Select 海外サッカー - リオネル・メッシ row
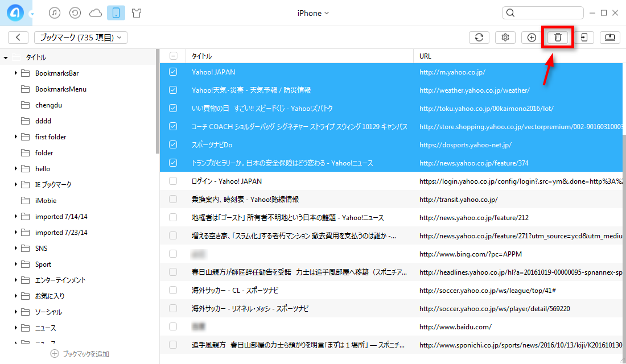The image size is (626, 364). pos(392,308)
